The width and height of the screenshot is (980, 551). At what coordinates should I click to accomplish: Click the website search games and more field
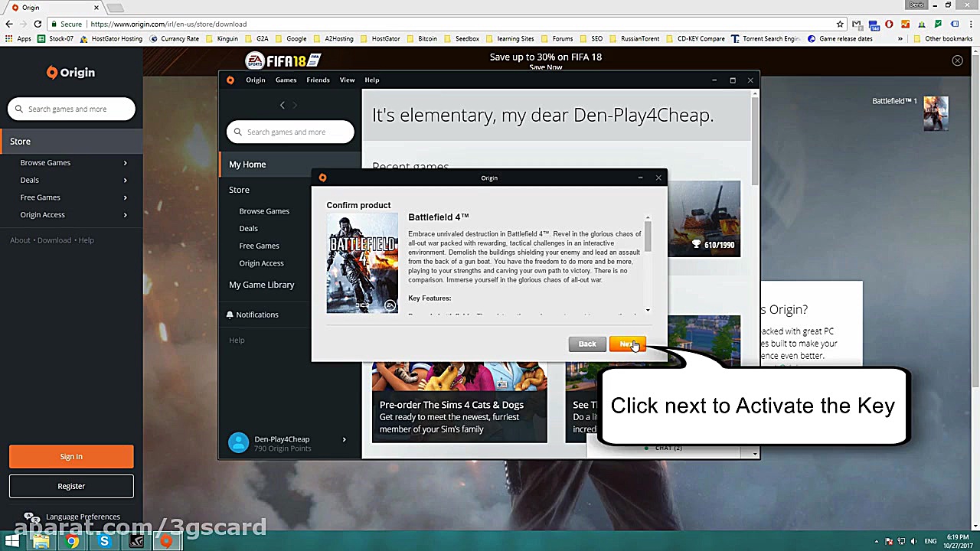(x=72, y=109)
